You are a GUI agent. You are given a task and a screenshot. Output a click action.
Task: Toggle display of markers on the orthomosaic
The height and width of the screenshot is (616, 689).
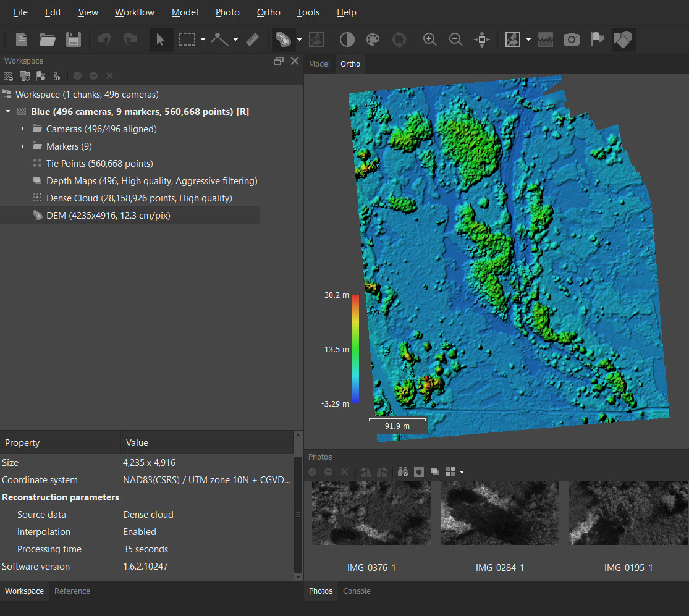[x=597, y=39]
